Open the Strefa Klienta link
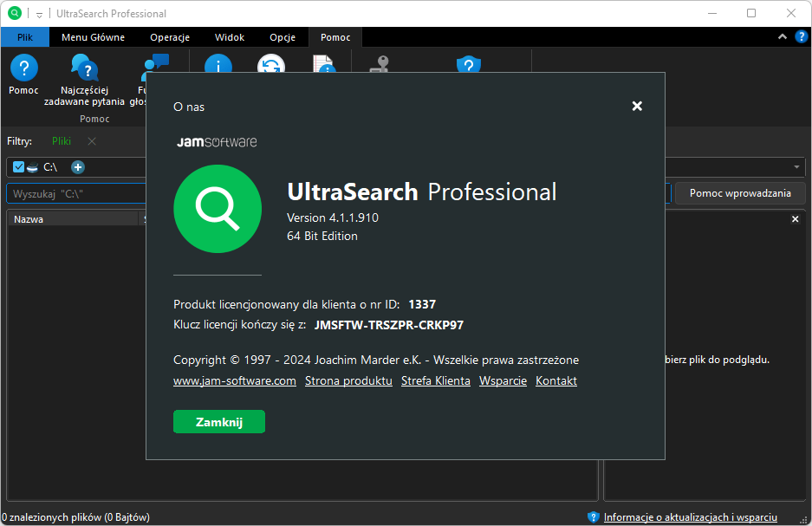812x526 pixels. click(436, 381)
